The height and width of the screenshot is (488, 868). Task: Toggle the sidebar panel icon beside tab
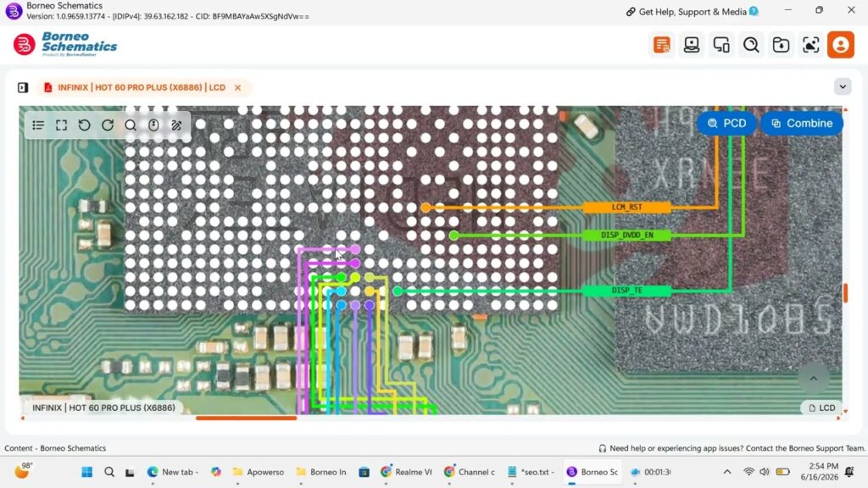click(23, 87)
